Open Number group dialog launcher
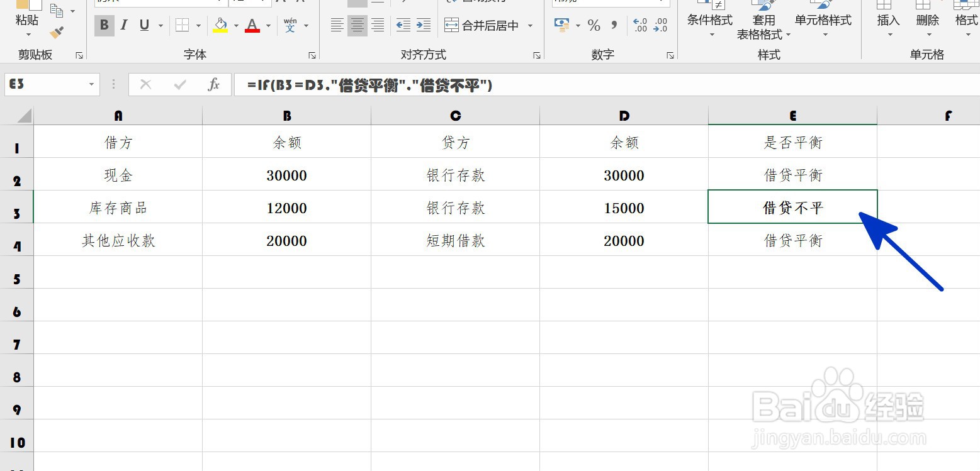Screen dimensions: 980x471 pyautogui.click(x=671, y=55)
